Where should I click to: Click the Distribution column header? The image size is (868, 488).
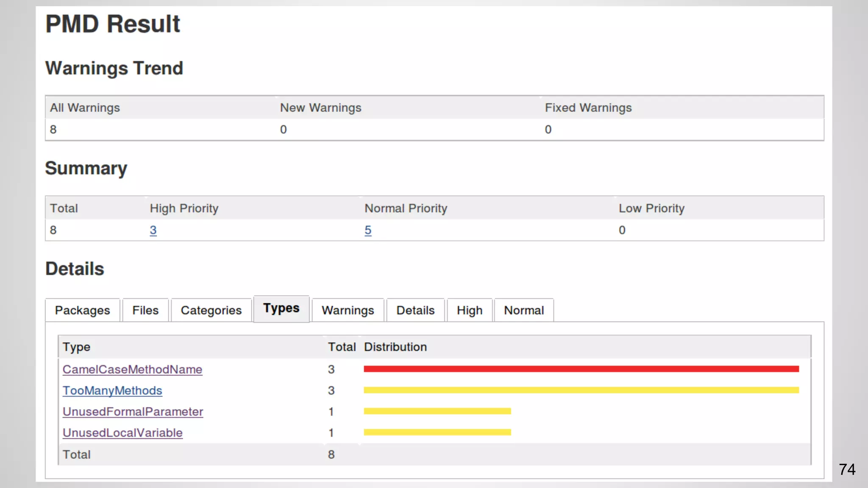(395, 347)
